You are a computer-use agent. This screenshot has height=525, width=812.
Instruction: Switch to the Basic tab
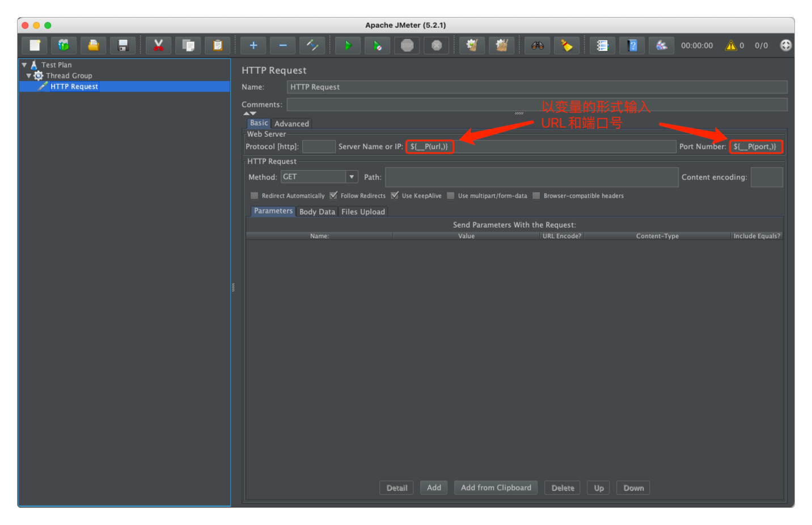click(259, 123)
